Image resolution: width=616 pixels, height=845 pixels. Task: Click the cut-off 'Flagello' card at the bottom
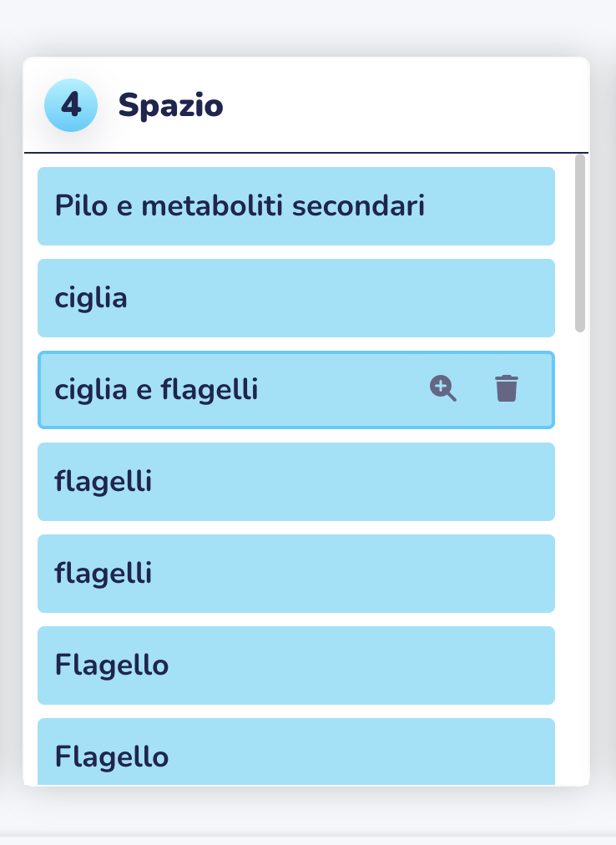[x=295, y=751]
